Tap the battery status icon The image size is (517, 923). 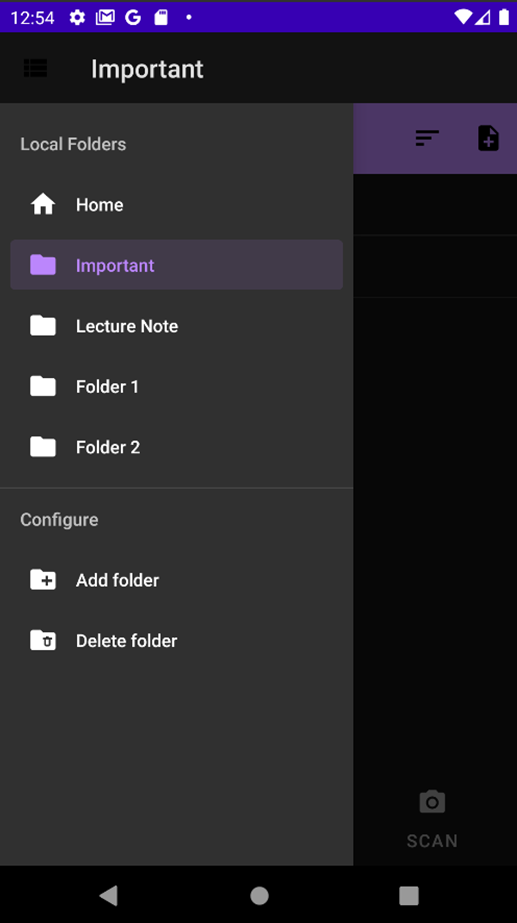(504, 17)
